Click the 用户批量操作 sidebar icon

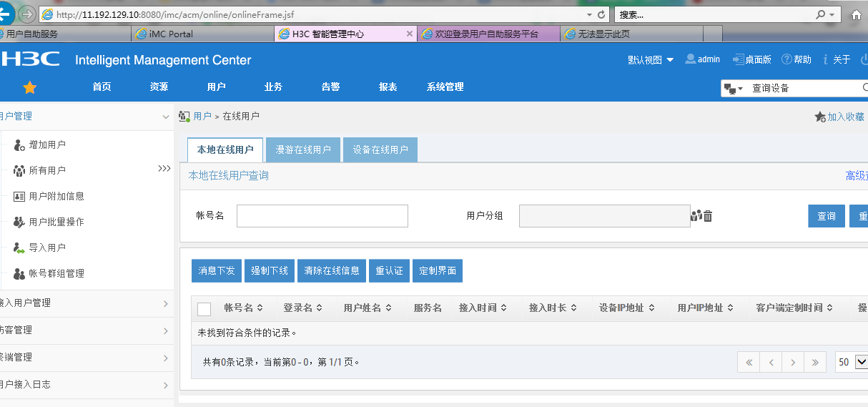19,222
